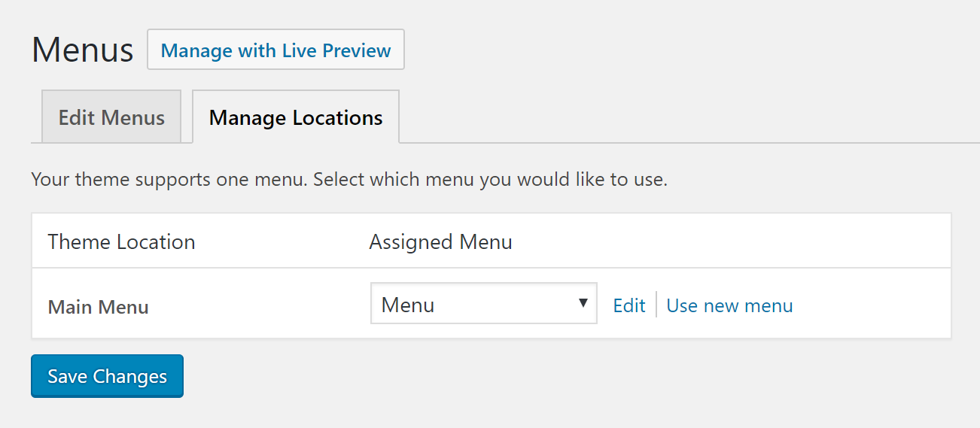Image resolution: width=980 pixels, height=428 pixels.
Task: Click blank header row area right of Assigned Menu
Action: click(x=730, y=241)
